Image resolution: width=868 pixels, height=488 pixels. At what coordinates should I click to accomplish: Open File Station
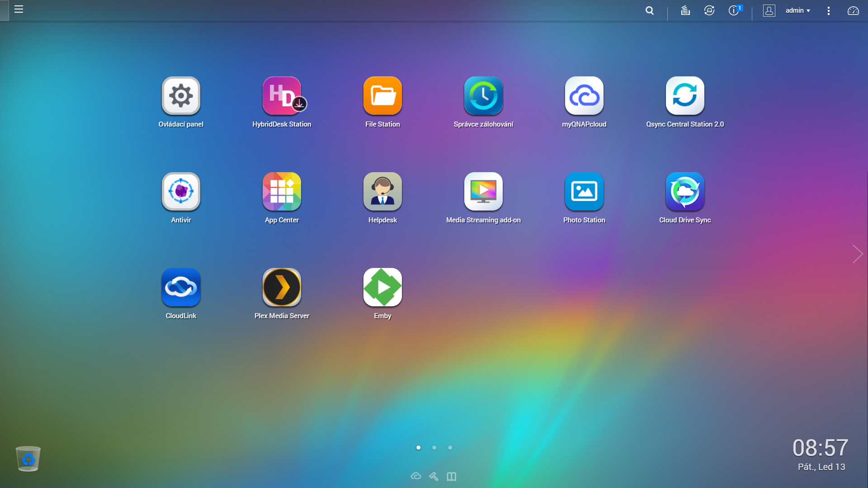tap(382, 96)
